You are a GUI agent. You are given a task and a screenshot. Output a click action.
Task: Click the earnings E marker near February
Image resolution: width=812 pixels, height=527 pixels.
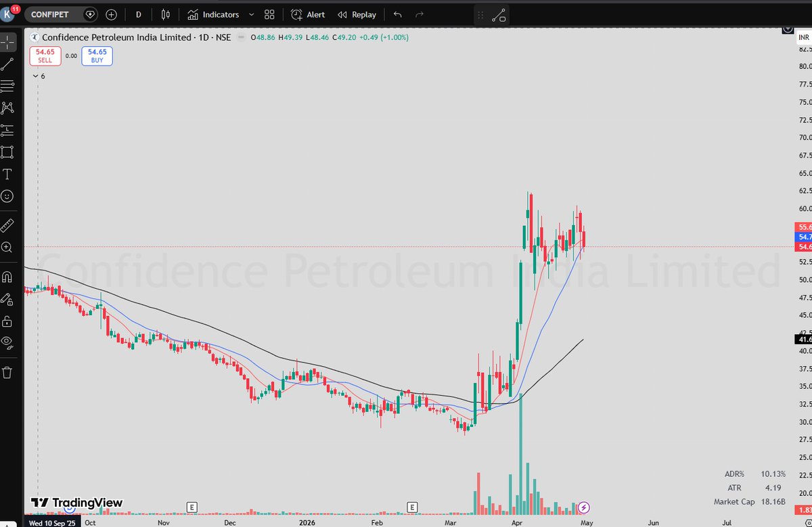(412, 506)
